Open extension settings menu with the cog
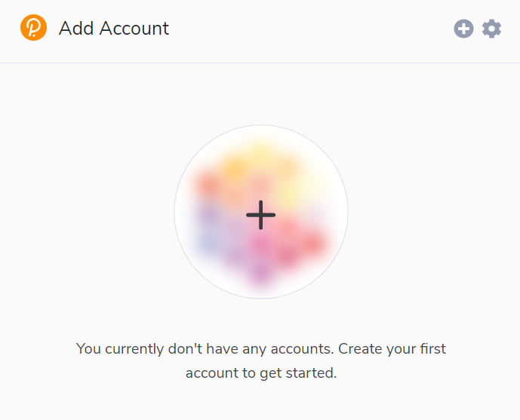The image size is (520, 420). [491, 29]
